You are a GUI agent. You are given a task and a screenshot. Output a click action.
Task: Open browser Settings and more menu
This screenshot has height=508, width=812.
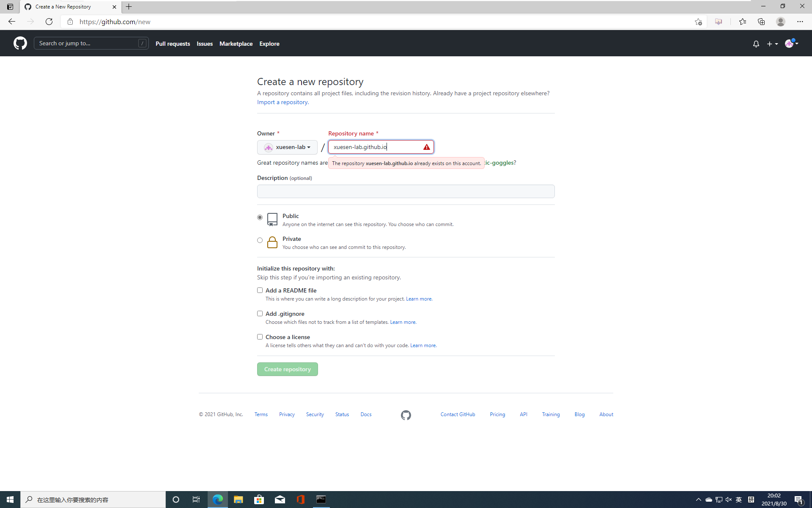[x=800, y=22]
